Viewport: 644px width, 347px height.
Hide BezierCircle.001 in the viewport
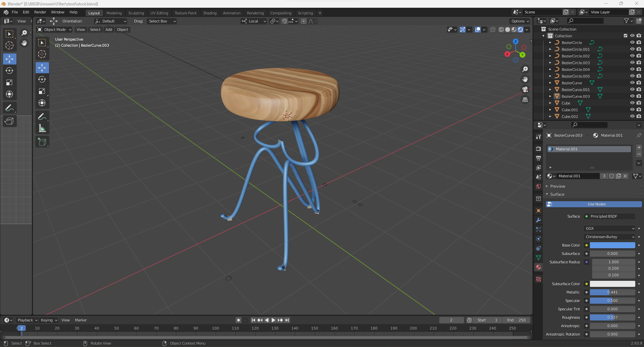point(632,49)
